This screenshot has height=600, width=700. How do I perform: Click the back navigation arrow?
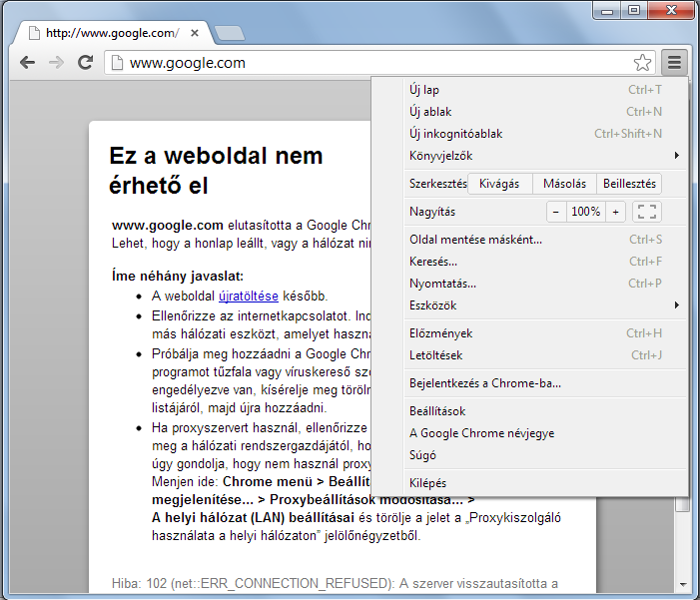coord(28,63)
